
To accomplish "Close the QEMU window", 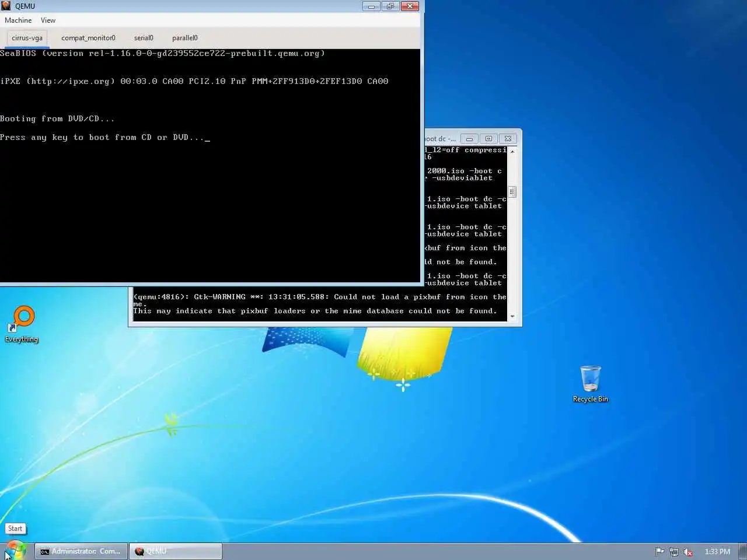I will click(x=410, y=6).
